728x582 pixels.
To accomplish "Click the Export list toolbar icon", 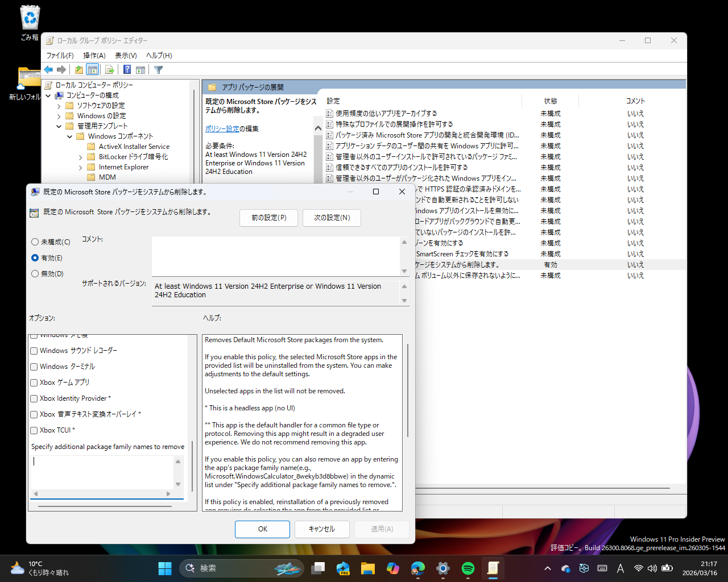I will pyautogui.click(x=110, y=70).
